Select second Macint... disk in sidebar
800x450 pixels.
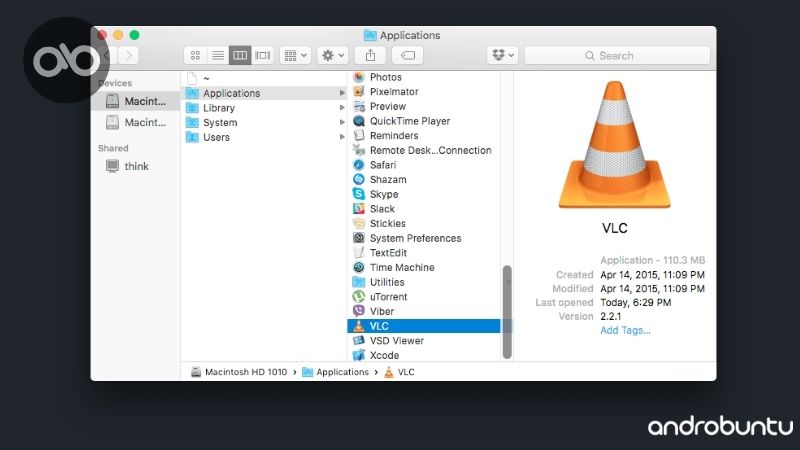(136, 122)
